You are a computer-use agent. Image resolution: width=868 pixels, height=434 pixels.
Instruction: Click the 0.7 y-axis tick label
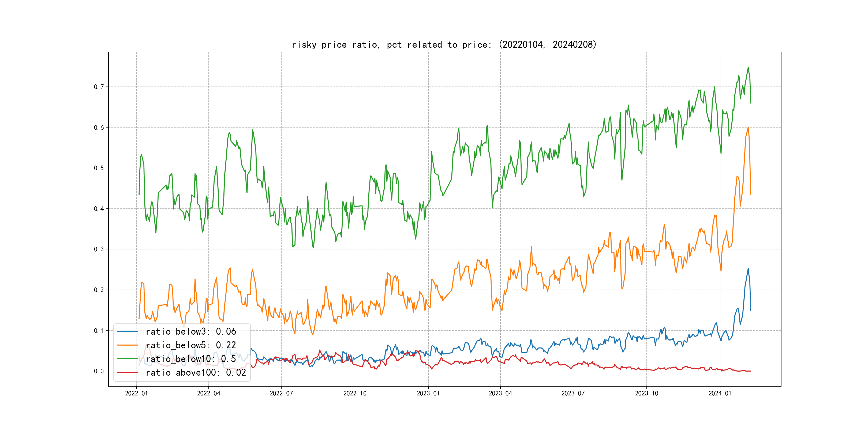click(99, 87)
